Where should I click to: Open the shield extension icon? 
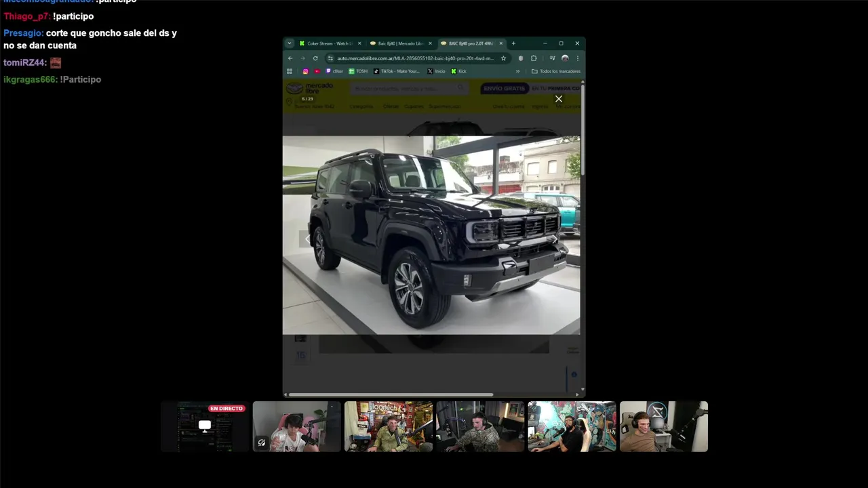point(521,58)
